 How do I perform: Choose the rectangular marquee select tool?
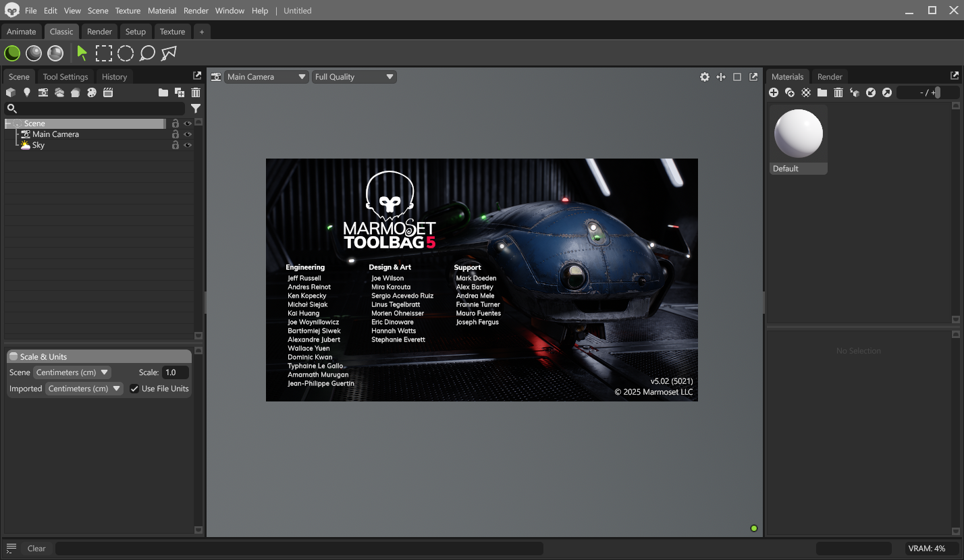[103, 53]
